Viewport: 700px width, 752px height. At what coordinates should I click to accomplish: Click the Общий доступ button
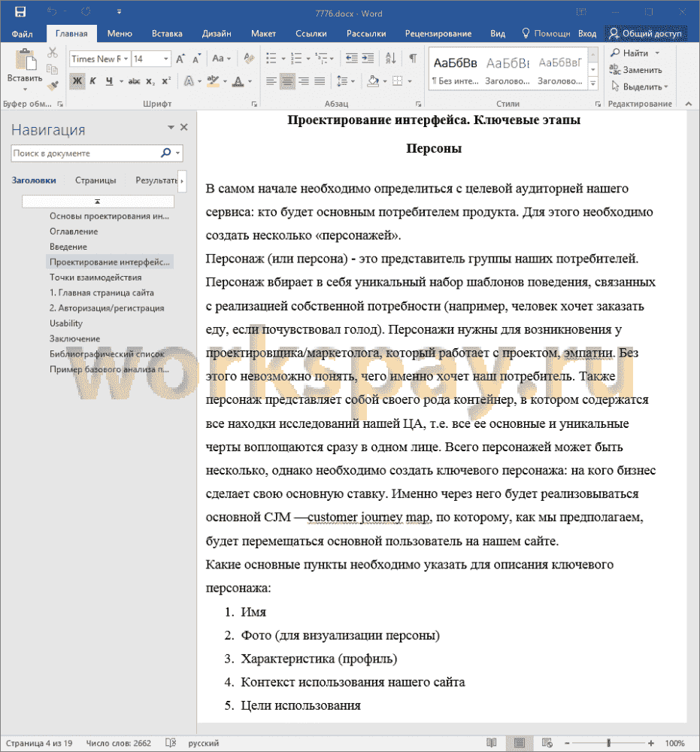point(645,34)
